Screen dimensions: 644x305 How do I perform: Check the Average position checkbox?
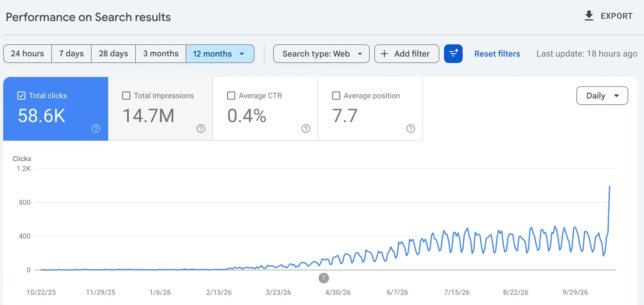(x=336, y=96)
